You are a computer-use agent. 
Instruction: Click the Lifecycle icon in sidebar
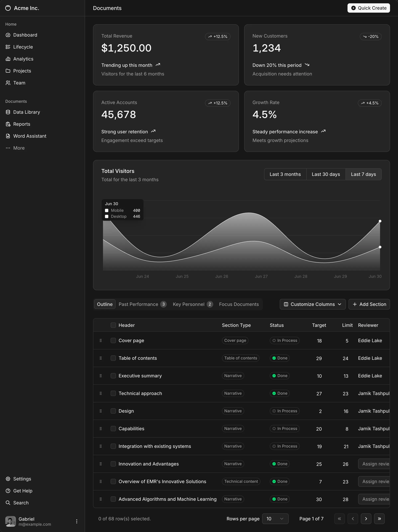click(8, 47)
